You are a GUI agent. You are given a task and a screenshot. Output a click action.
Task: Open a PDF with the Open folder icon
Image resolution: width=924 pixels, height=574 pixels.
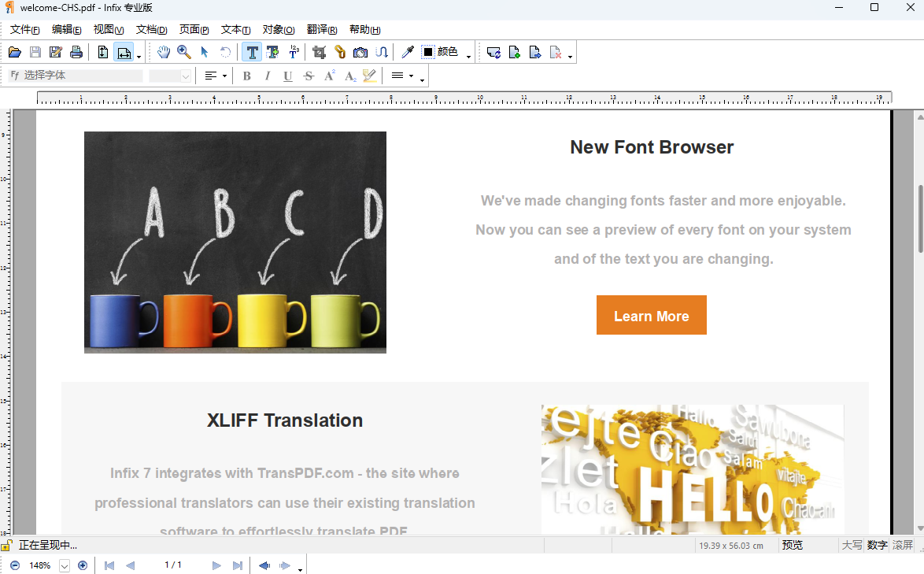point(14,52)
